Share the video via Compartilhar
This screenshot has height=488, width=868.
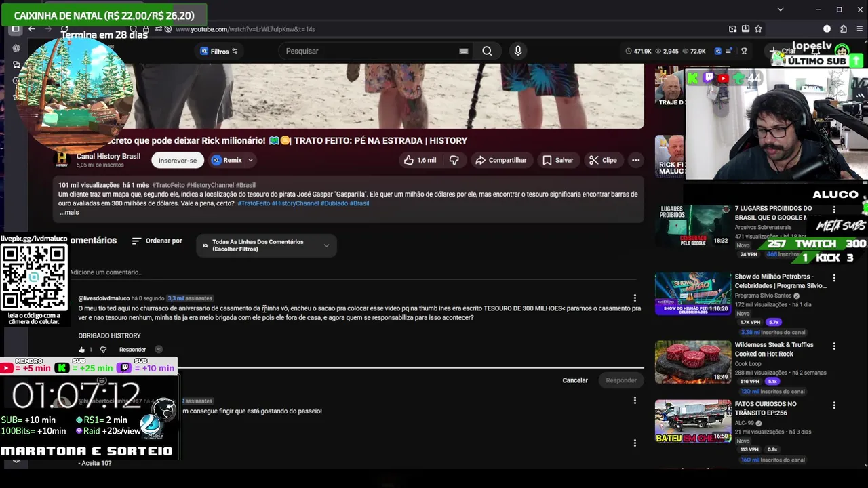tap(500, 160)
